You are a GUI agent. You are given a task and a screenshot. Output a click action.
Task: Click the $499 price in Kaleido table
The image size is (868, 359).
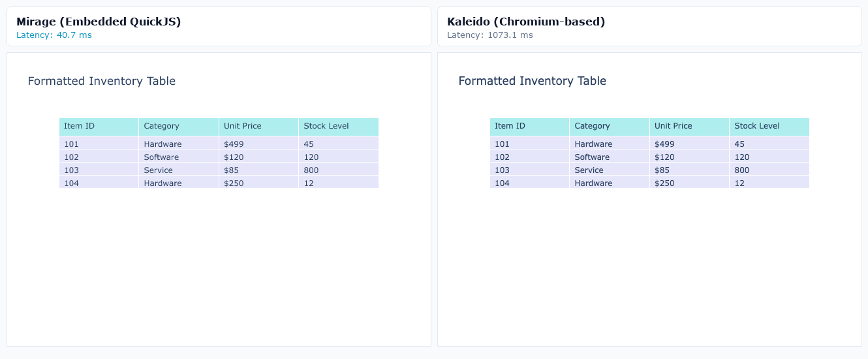pyautogui.click(x=689, y=143)
